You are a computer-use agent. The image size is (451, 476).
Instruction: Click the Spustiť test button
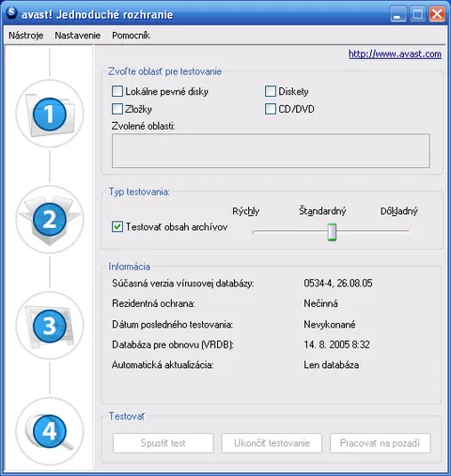click(x=163, y=443)
